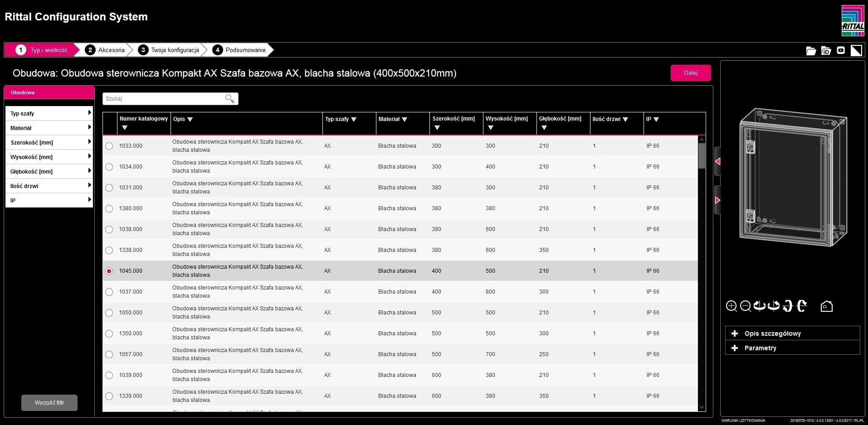Viewport: 868px width, 425px height.
Task: Rotate model around horizontal axis, first icon
Action: [x=788, y=306]
